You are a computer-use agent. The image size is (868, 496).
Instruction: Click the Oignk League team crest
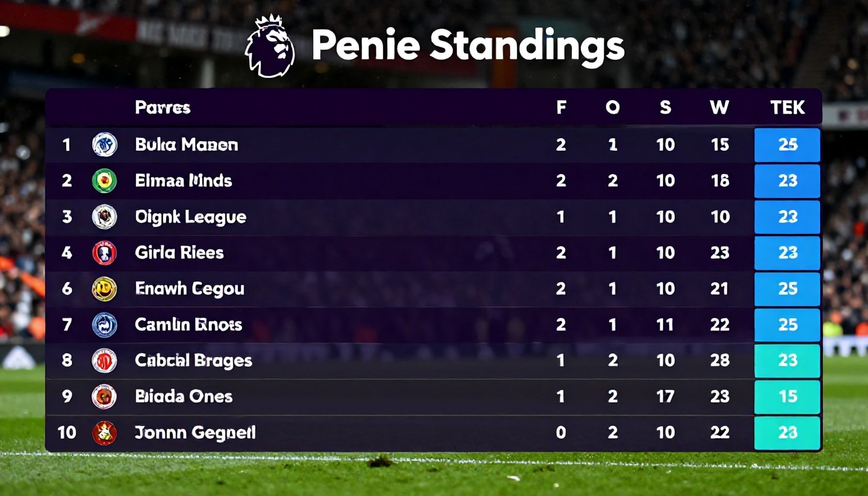click(x=105, y=217)
